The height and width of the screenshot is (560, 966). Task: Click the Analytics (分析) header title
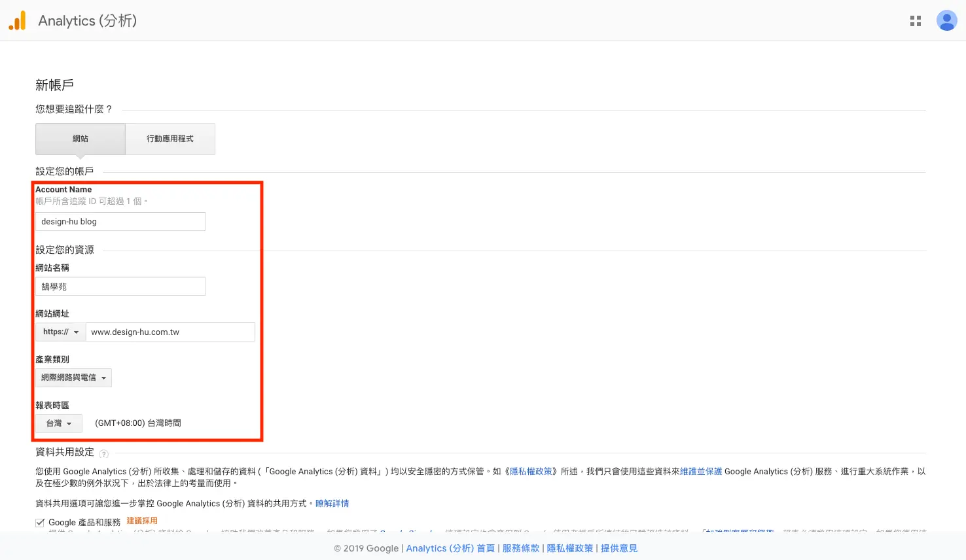coord(88,21)
